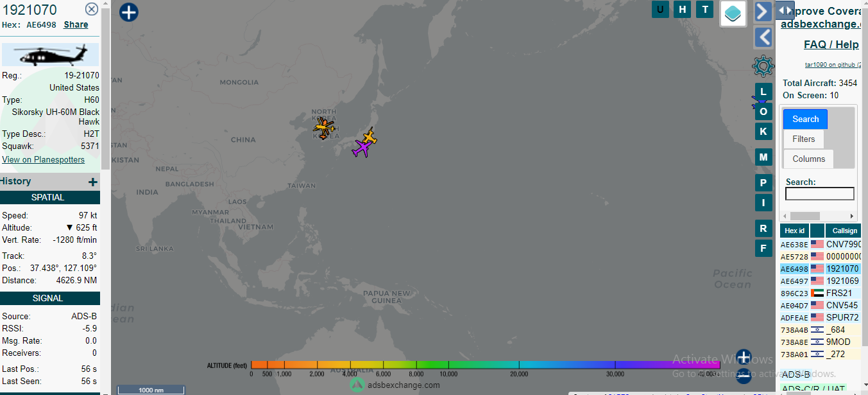Click the left-arrow sidebar collapse button
This screenshot has height=395, width=868.
tap(763, 37)
